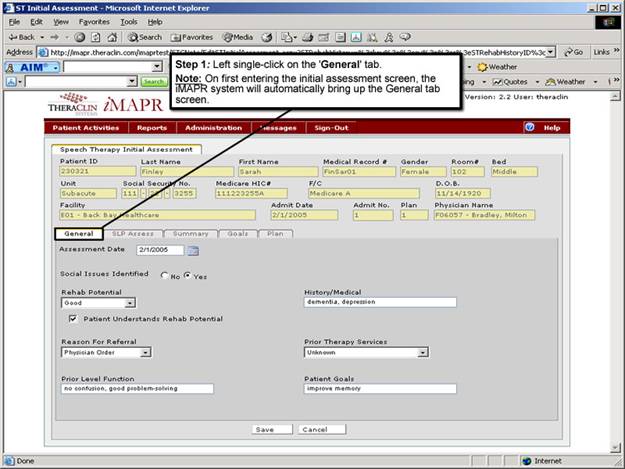Open the Prior Therapy Services dropdown
The height and width of the screenshot is (469, 625).
click(x=423, y=353)
